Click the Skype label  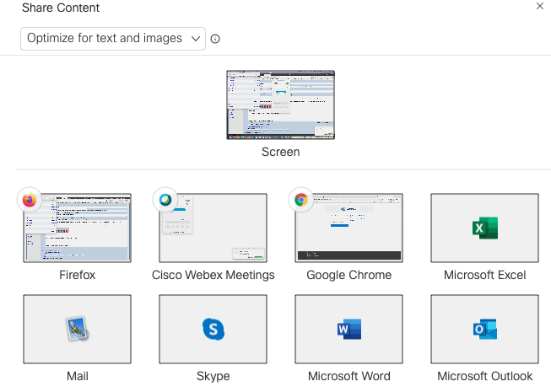pyautogui.click(x=213, y=376)
